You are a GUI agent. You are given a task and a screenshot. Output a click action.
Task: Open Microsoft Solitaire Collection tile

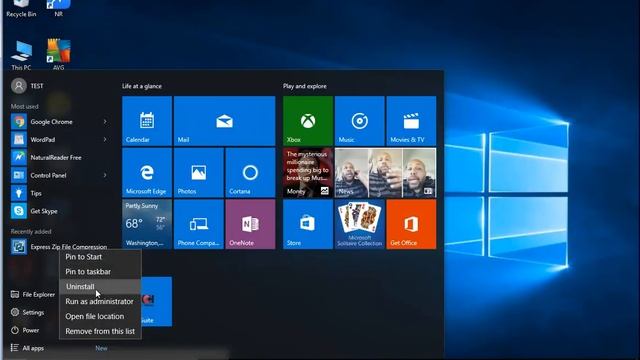360,224
